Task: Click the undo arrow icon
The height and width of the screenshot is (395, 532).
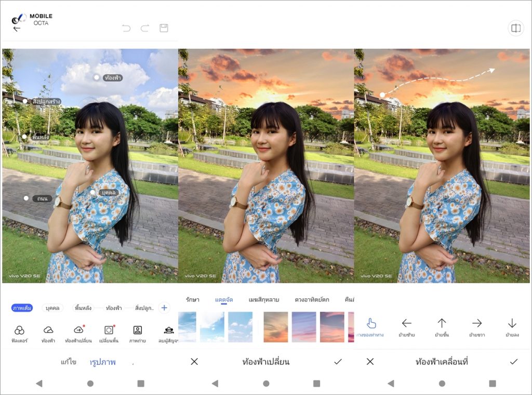Action: (x=126, y=28)
